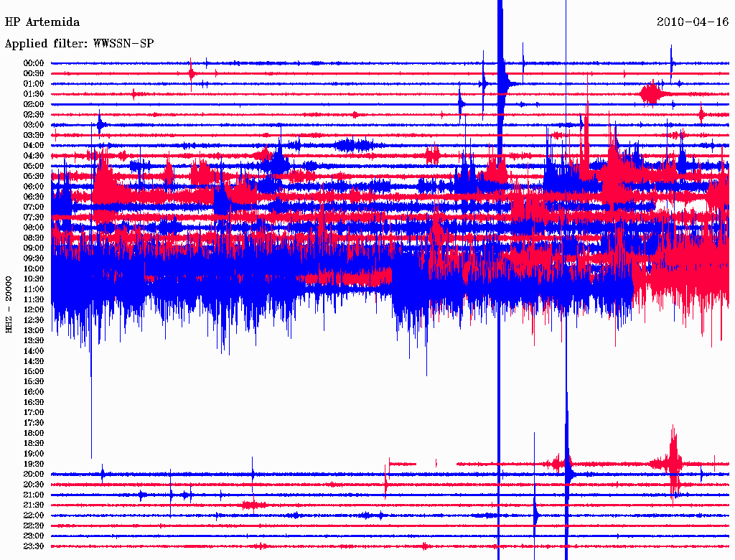Viewport: 735px width, 560px height.
Task: Click the station title 'HP Artemida'
Action: (42, 22)
